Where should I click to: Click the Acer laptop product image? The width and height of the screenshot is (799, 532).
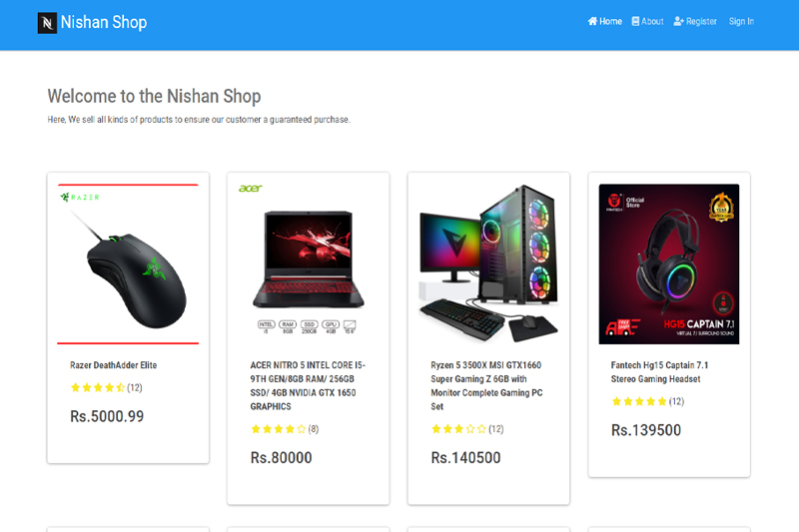[x=308, y=260]
